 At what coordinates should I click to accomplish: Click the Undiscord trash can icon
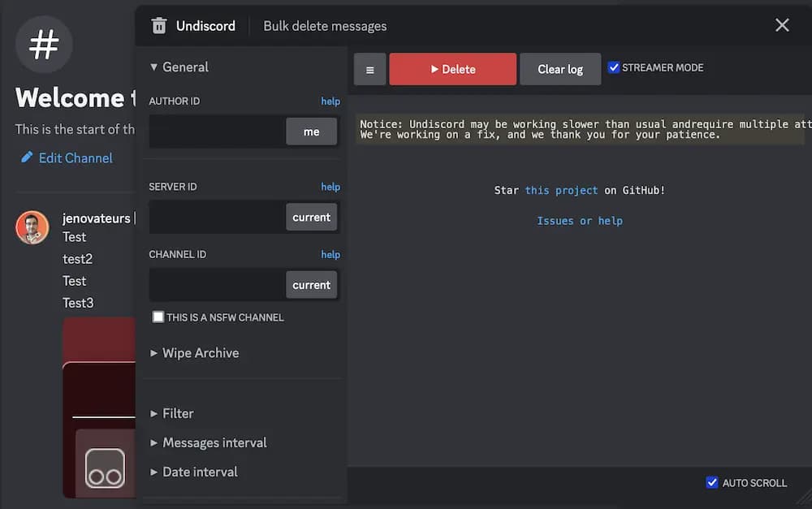(x=159, y=26)
